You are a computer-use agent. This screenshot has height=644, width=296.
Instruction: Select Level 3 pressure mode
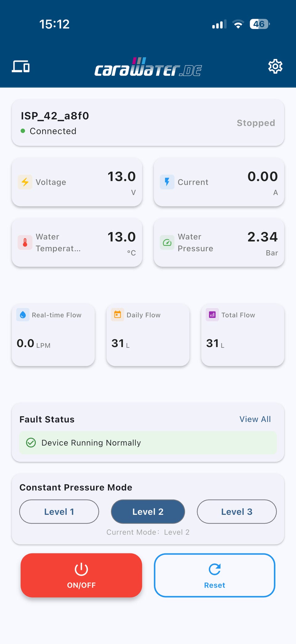point(237,512)
